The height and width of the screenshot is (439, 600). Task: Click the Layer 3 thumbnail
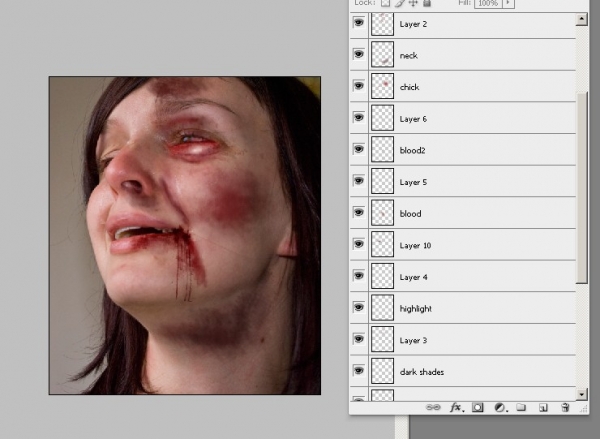382,339
